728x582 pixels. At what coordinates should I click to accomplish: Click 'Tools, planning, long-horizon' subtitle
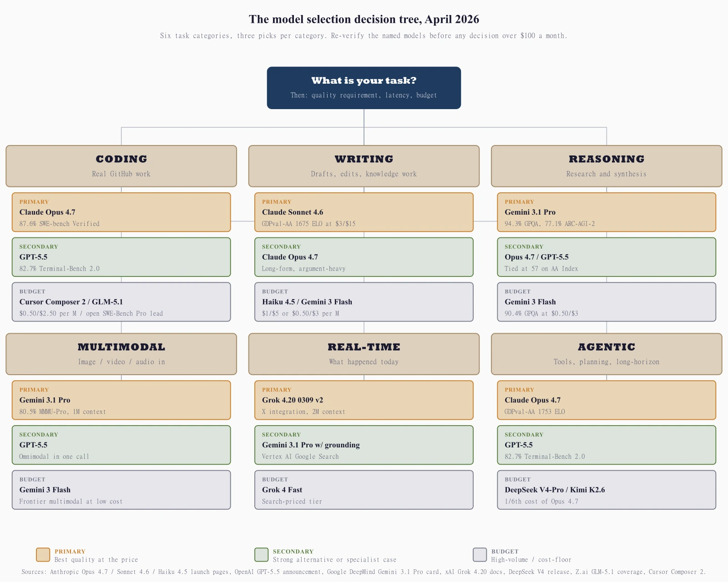coord(607,362)
